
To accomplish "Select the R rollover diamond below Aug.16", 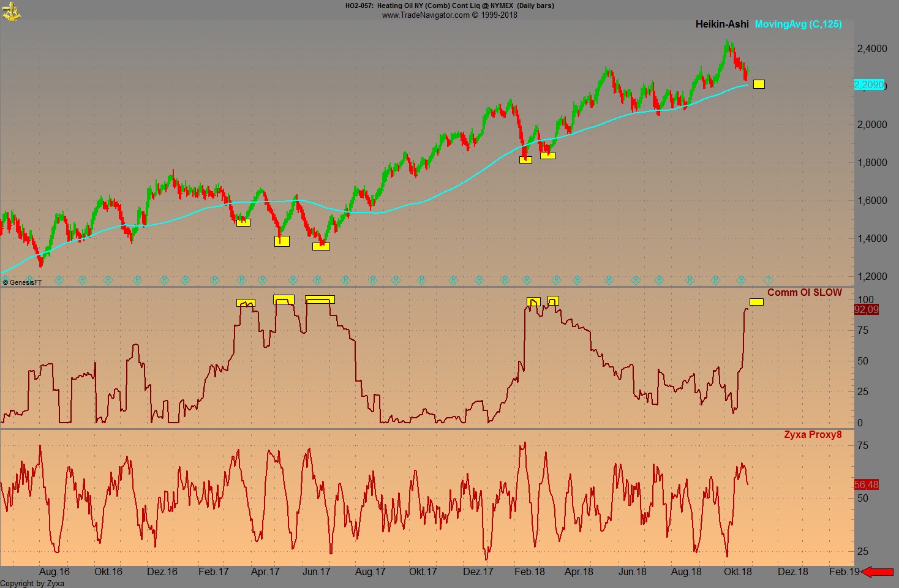I will click(58, 280).
